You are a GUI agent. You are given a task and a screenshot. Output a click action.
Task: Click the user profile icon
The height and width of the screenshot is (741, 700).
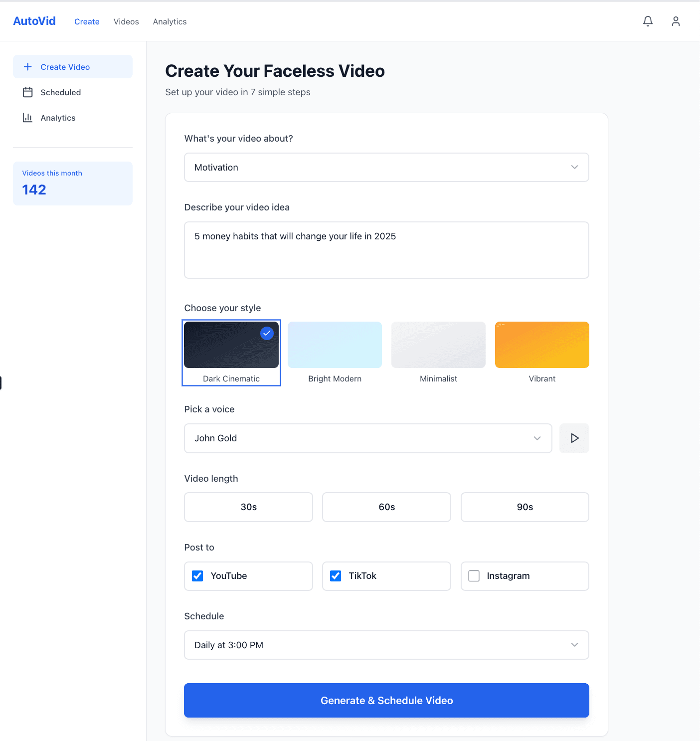tap(676, 21)
